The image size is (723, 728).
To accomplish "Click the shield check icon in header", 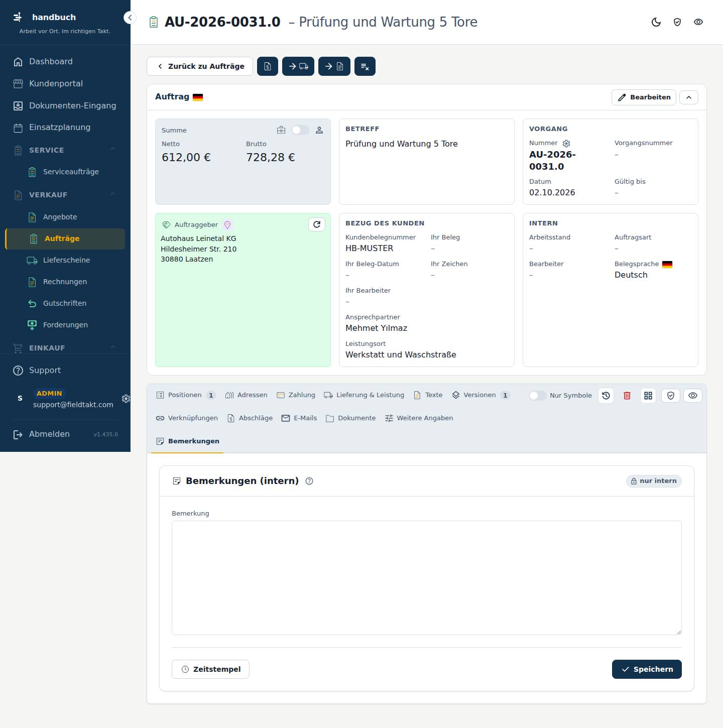I will point(677,22).
